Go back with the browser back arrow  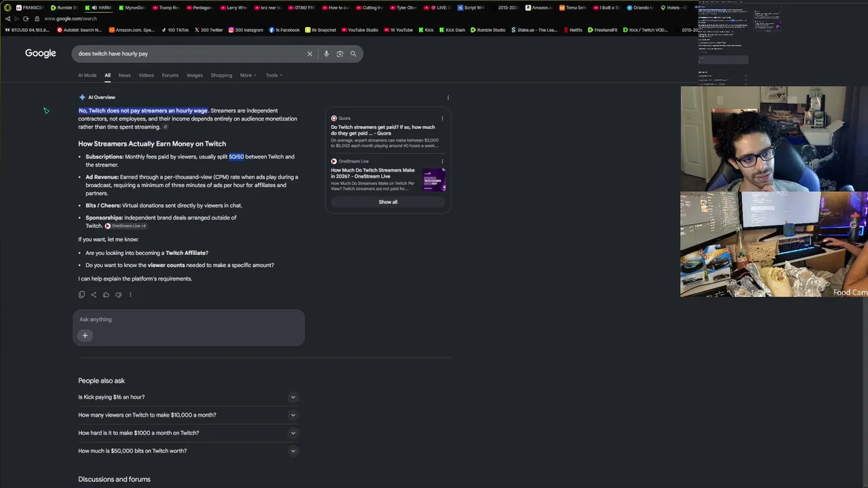coord(7,18)
